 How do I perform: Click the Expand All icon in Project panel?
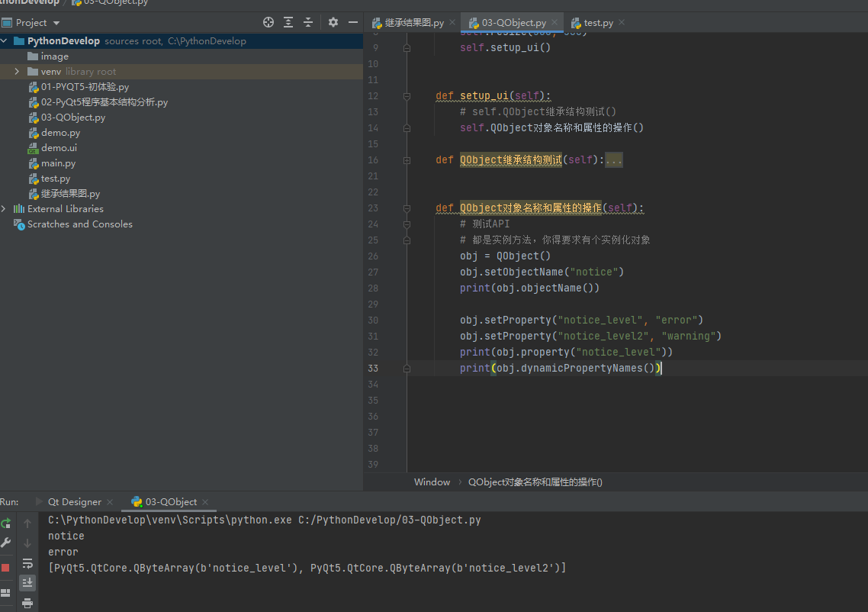tap(288, 23)
